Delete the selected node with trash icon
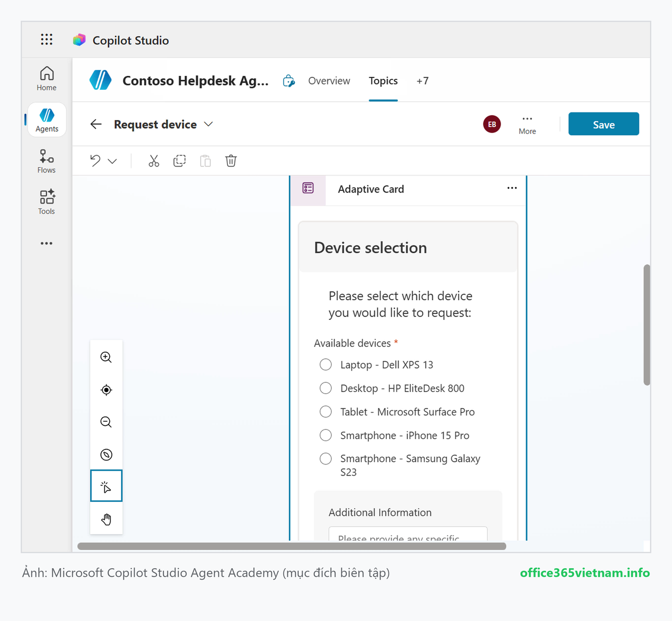Screen dimensions: 672x621 click(x=231, y=161)
